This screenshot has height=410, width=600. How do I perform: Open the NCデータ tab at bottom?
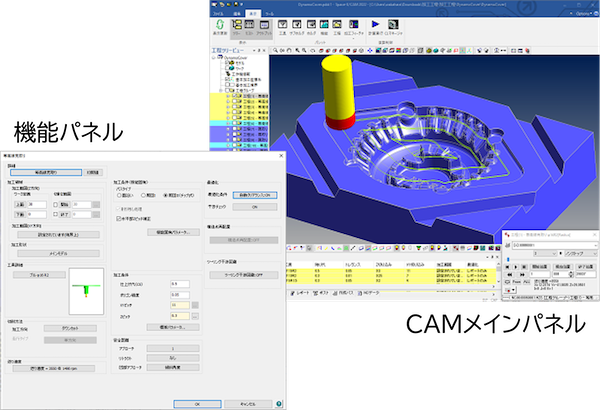tap(368, 293)
